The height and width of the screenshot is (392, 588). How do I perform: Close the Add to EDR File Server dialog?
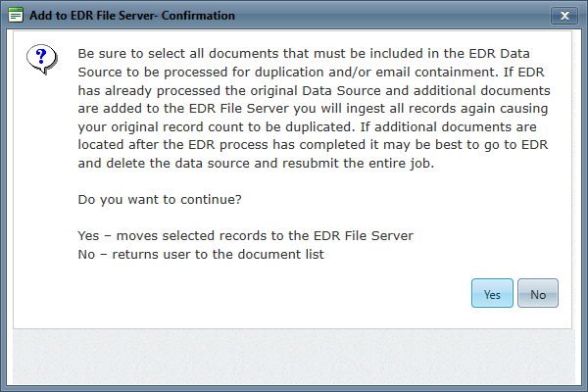(564, 16)
